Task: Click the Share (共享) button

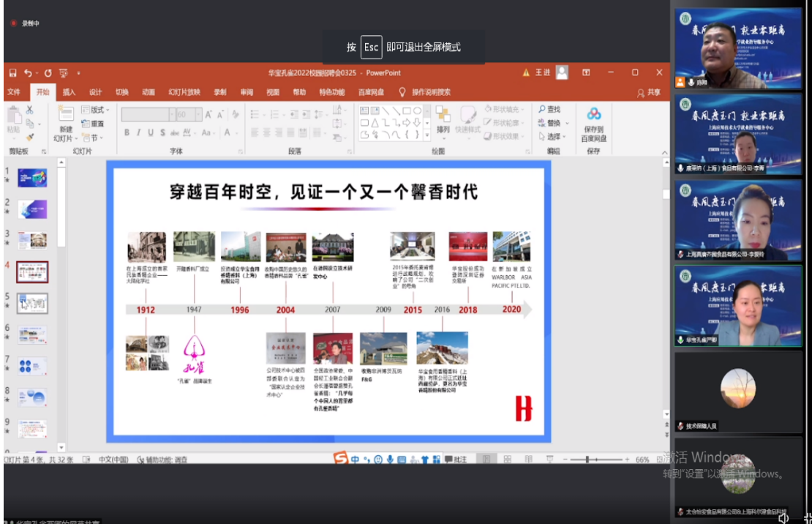Action: [x=648, y=92]
